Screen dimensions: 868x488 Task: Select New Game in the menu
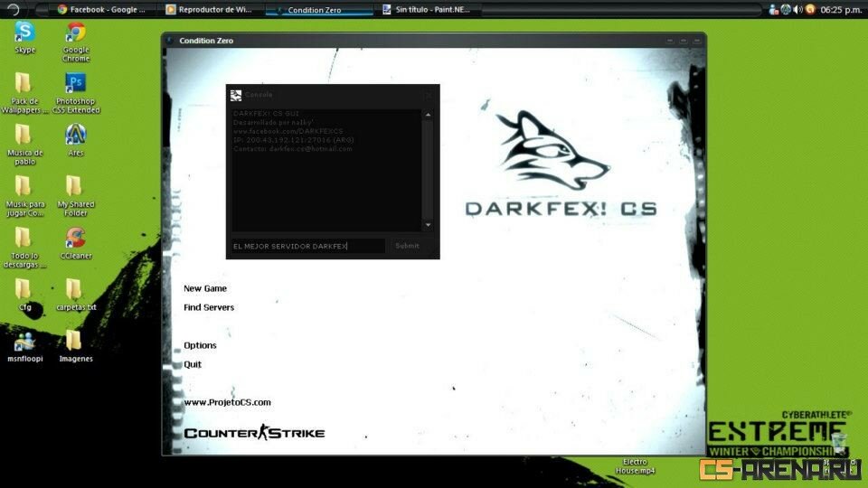[x=205, y=288]
